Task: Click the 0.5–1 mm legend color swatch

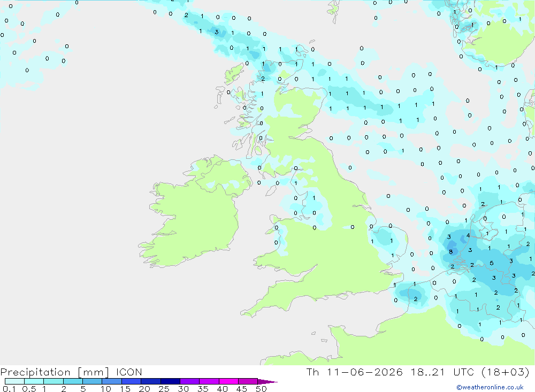Action: click(x=34, y=381)
